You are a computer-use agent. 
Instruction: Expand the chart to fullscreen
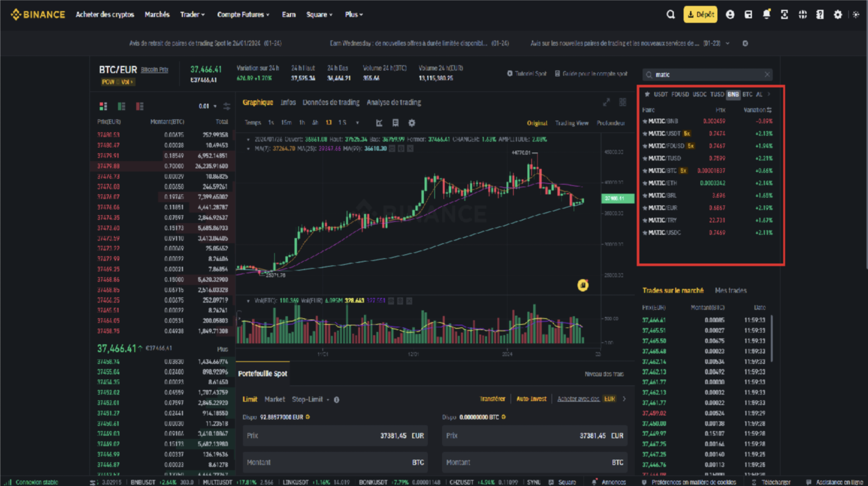[x=606, y=102]
